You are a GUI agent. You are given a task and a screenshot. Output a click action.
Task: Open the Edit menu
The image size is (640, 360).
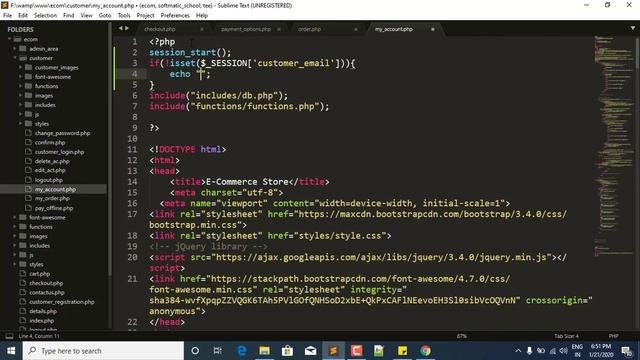23,16
